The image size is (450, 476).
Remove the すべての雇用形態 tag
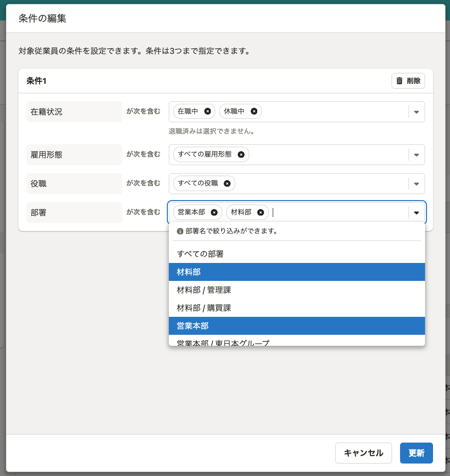(241, 155)
